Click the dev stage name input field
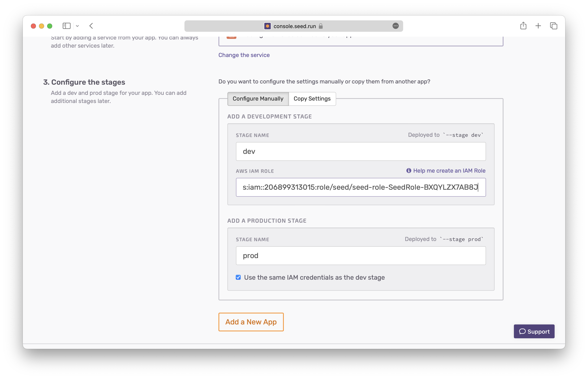The image size is (588, 379). point(361,151)
